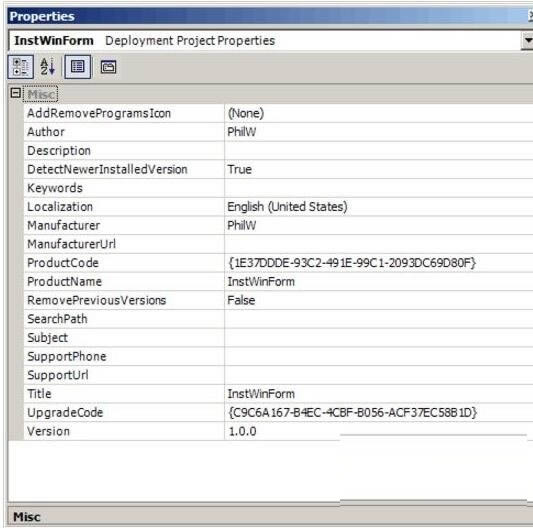The width and height of the screenshot is (533, 528).
Task: Click the Misc description pane label
Action: [x=27, y=517]
